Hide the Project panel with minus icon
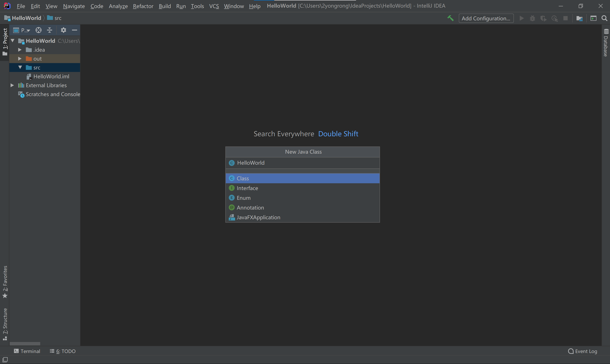Viewport: 610px width, 364px height. point(75,30)
